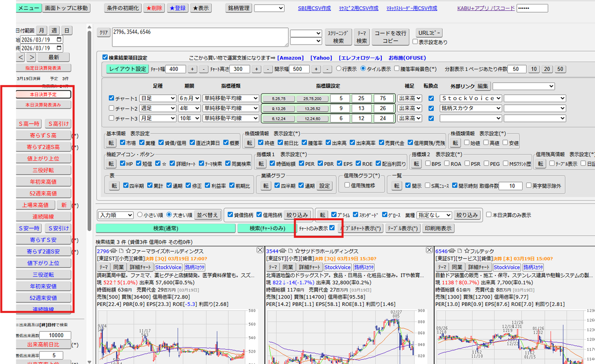The width and height of the screenshot is (595, 364).
Task: Click the 条件の初期化 button
Action: (122, 8)
